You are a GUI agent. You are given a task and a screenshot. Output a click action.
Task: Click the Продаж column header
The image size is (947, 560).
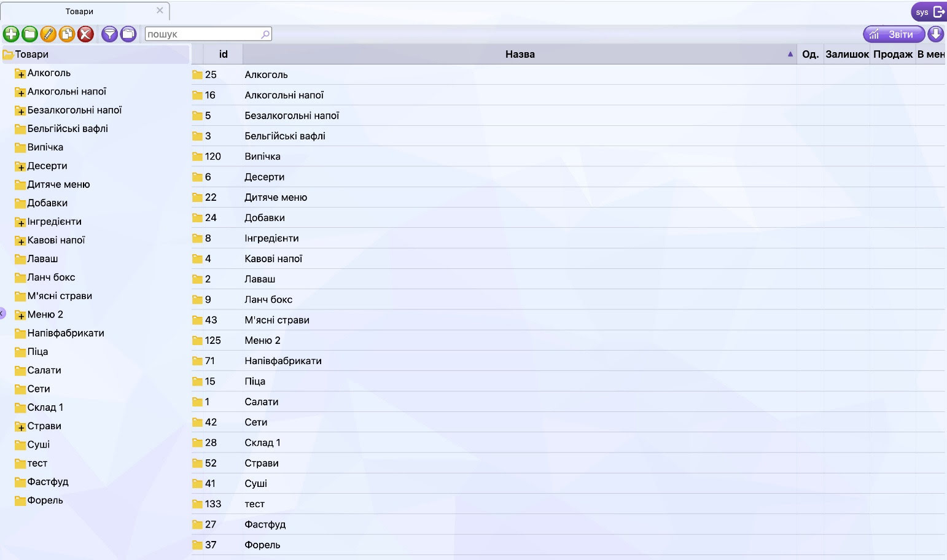pyautogui.click(x=893, y=54)
